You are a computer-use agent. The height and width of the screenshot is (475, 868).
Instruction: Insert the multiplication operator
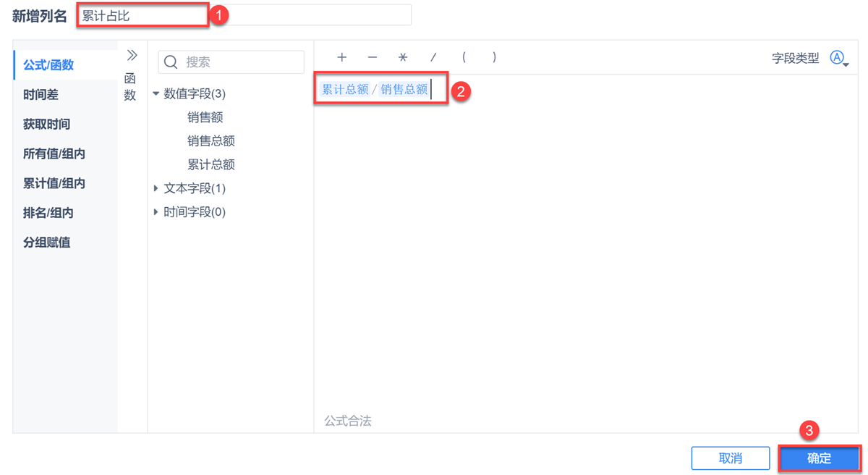403,57
